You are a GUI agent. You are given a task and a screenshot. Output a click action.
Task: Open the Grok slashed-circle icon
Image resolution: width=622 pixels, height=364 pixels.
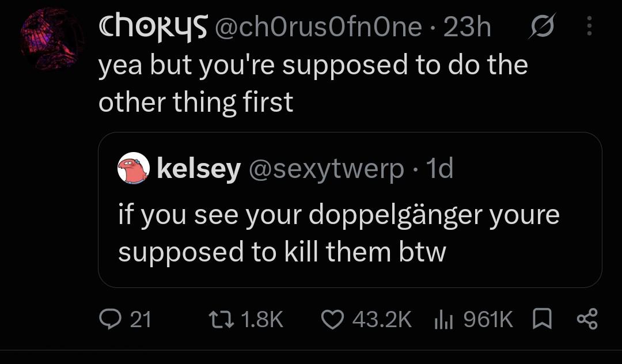(543, 26)
